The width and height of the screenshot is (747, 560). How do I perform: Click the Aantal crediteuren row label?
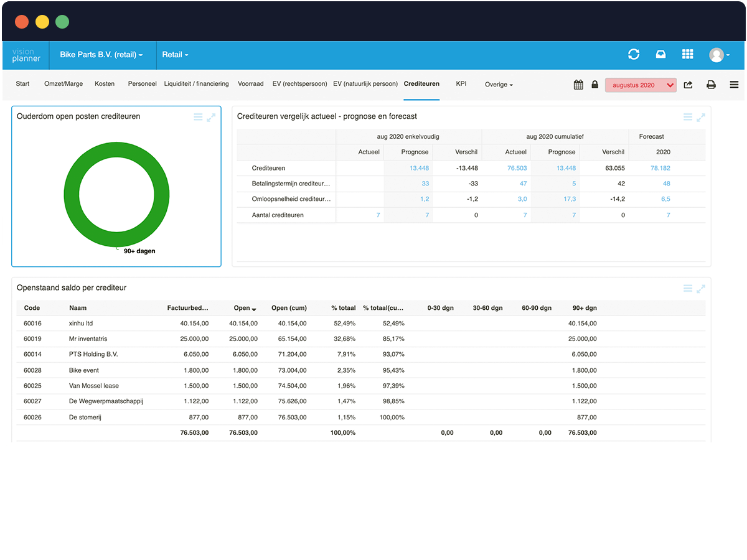277,215
